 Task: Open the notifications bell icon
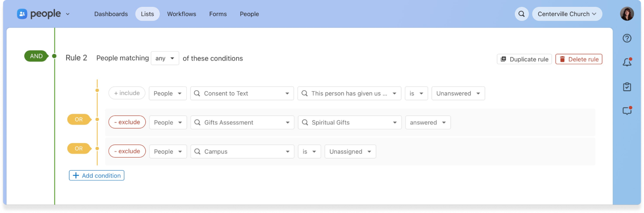(627, 62)
